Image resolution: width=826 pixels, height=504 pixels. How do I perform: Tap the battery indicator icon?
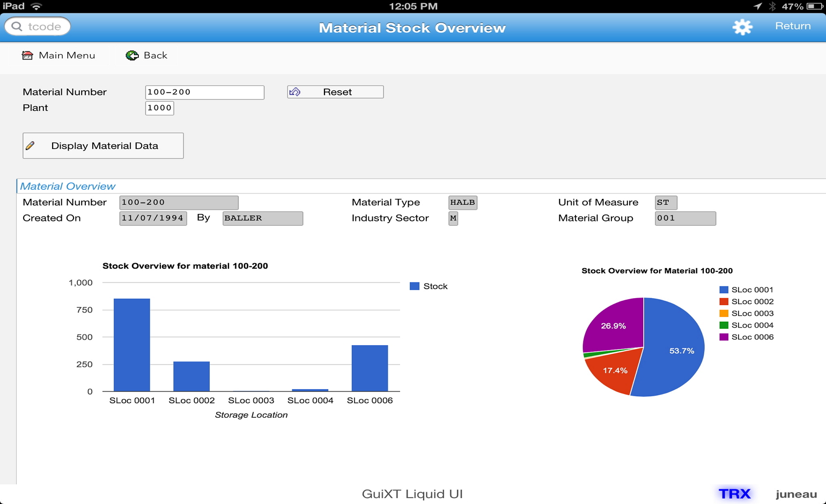(814, 6)
